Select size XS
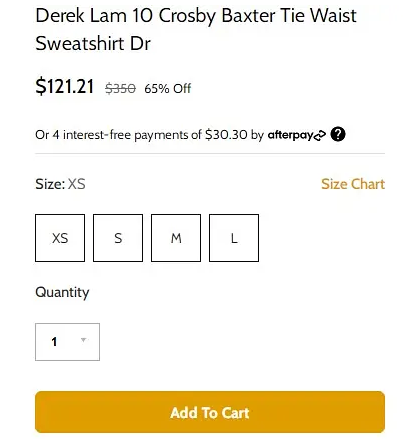The image size is (409, 441). 60,238
